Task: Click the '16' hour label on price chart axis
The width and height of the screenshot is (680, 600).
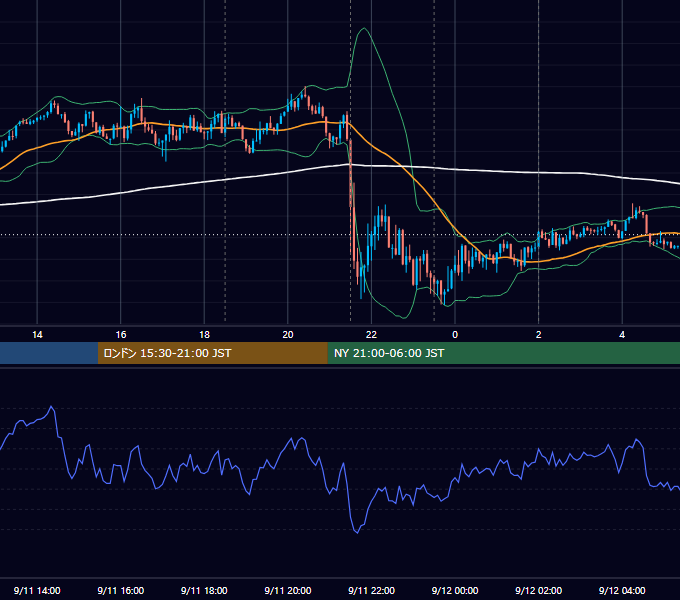Action: pyautogui.click(x=121, y=335)
